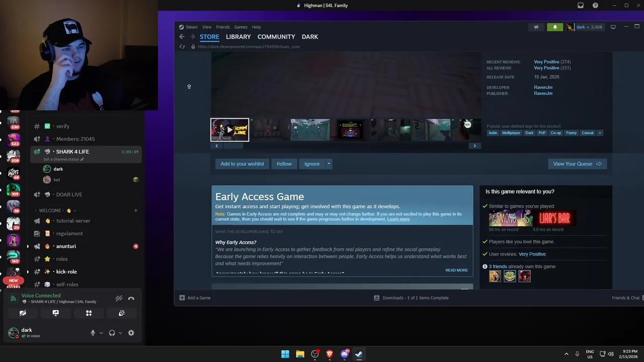Switch to the LIBRARY tab

pos(238,37)
